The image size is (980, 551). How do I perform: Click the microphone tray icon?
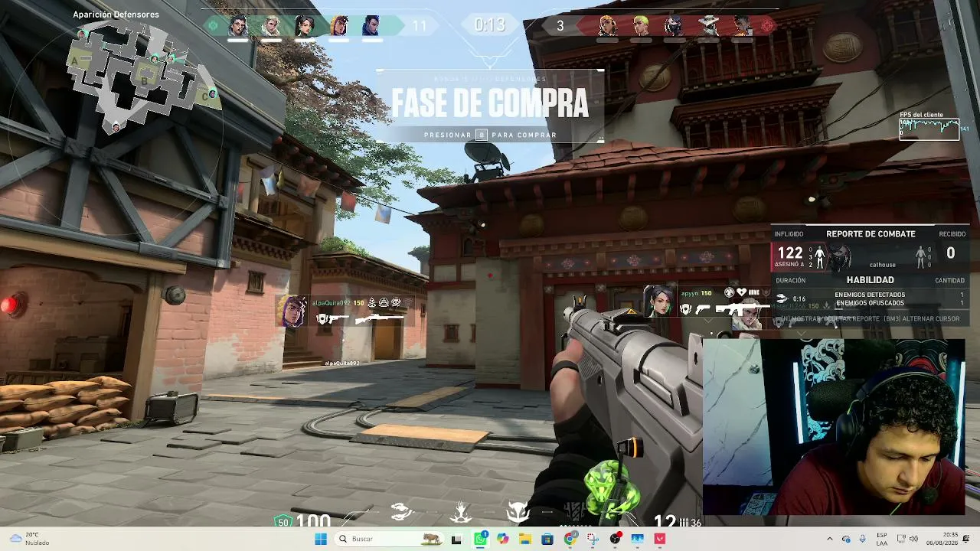point(862,539)
